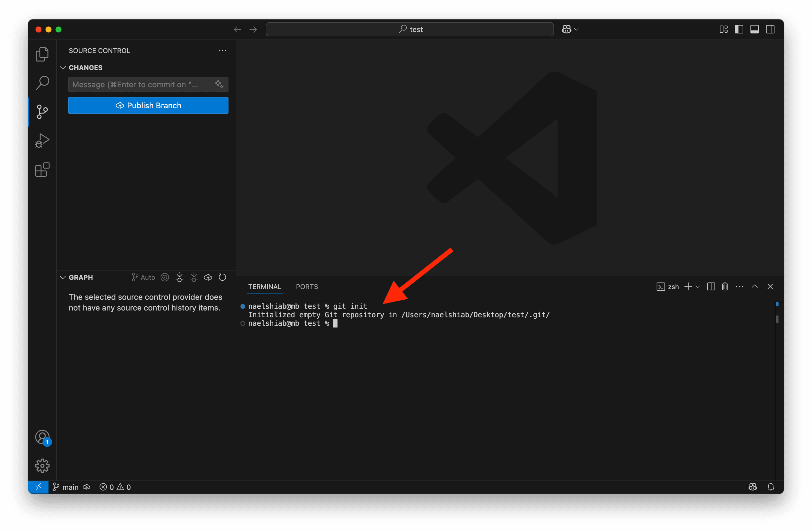Go back with the left arrow
Viewport: 812px width, 531px height.
tap(237, 29)
